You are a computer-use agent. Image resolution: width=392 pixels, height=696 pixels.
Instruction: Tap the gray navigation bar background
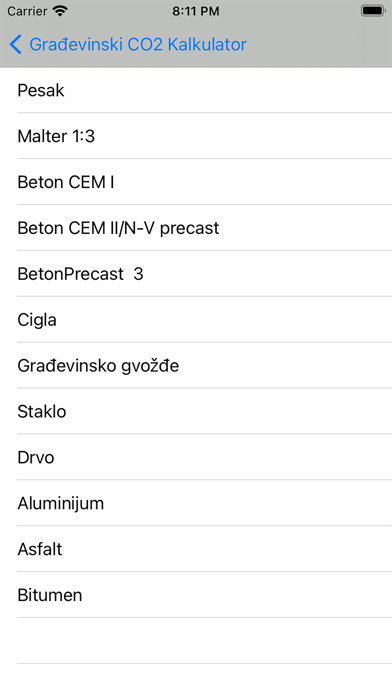pyautogui.click(x=320, y=44)
